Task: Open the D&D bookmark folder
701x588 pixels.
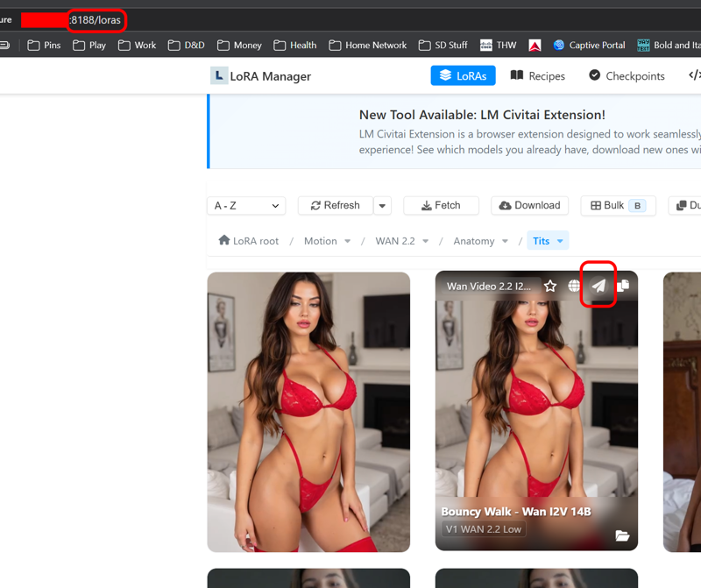Action: click(x=186, y=46)
